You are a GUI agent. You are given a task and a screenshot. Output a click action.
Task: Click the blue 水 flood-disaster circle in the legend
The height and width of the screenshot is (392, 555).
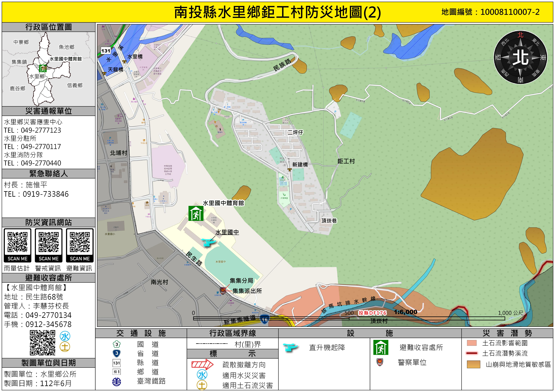[x=202, y=375]
